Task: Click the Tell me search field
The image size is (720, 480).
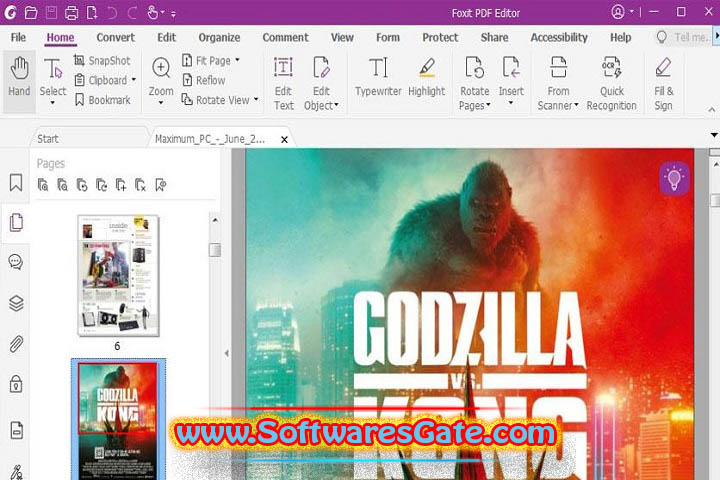Action: click(x=683, y=37)
